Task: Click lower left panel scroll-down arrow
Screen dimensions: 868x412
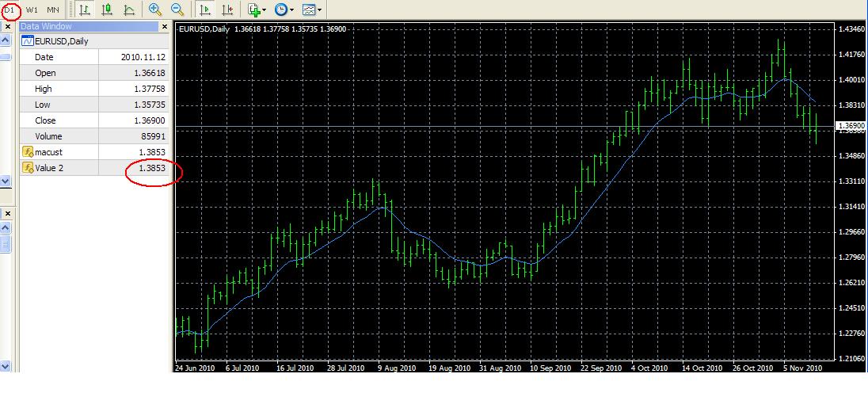Action: tap(6, 365)
